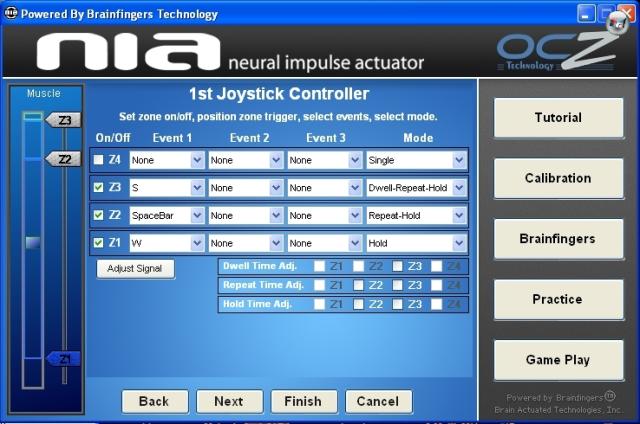Open the Brainfingers section

click(x=558, y=239)
